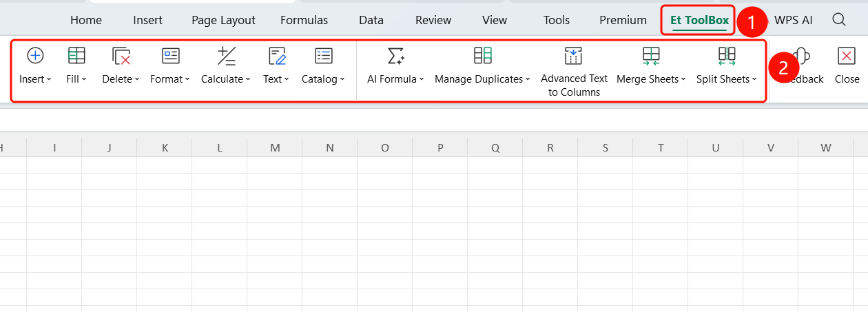Select column L header
Viewport: 868px width, 312px height.
220,147
